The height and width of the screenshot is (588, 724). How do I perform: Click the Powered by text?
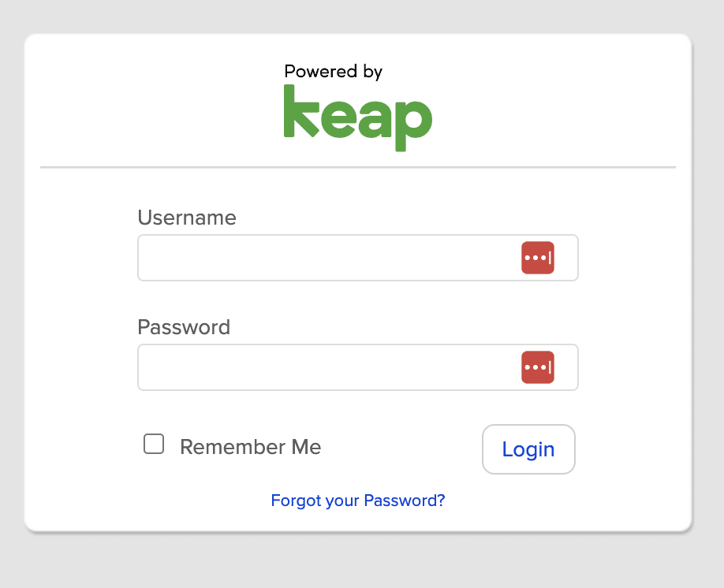(x=333, y=71)
